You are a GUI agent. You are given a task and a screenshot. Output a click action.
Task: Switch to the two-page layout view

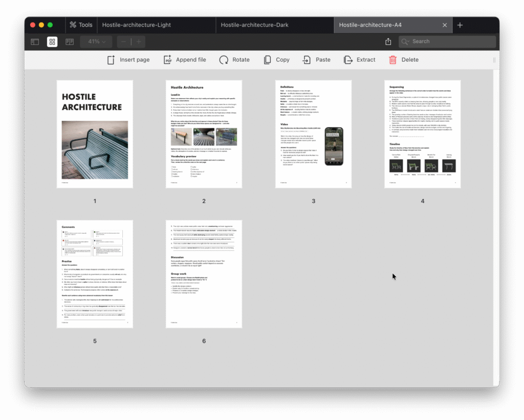[69, 41]
